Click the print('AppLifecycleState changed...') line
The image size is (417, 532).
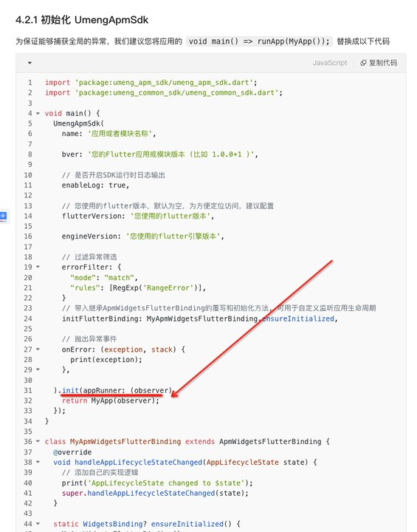tap(157, 482)
